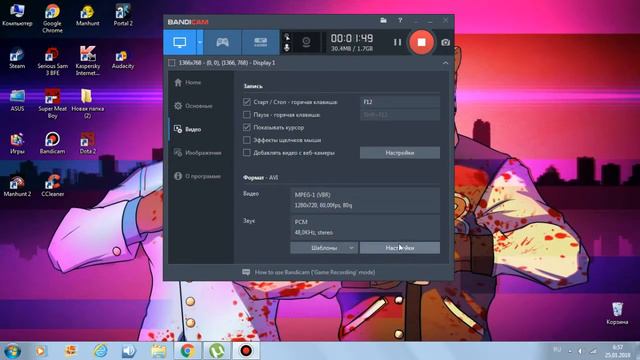Viewport: 640px width, 360px height.
Task: Open Portal 2 desktop shortcut
Action: point(123,15)
